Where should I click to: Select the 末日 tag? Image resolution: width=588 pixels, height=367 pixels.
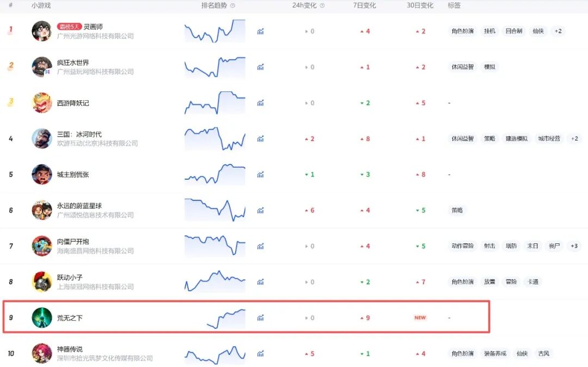click(x=532, y=246)
